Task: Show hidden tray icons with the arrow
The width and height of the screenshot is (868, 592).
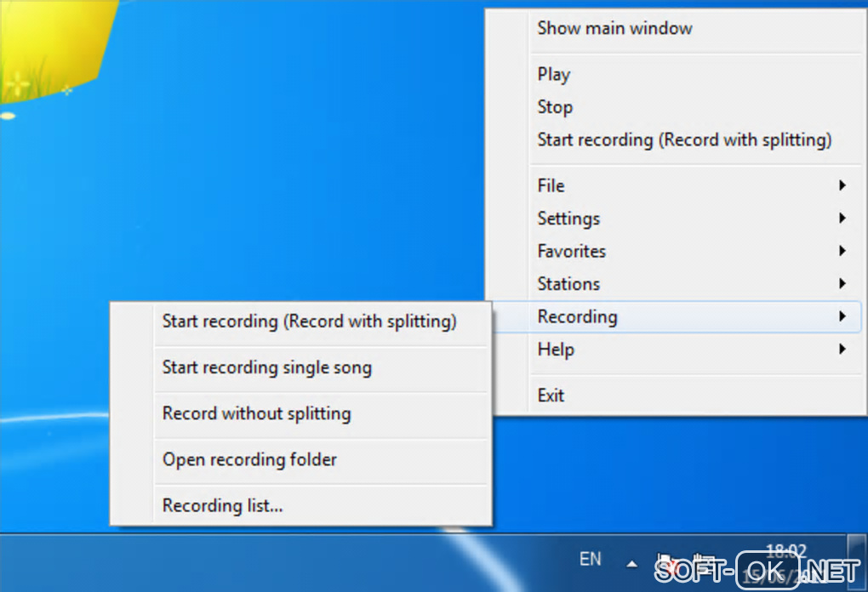Action: pos(631,564)
